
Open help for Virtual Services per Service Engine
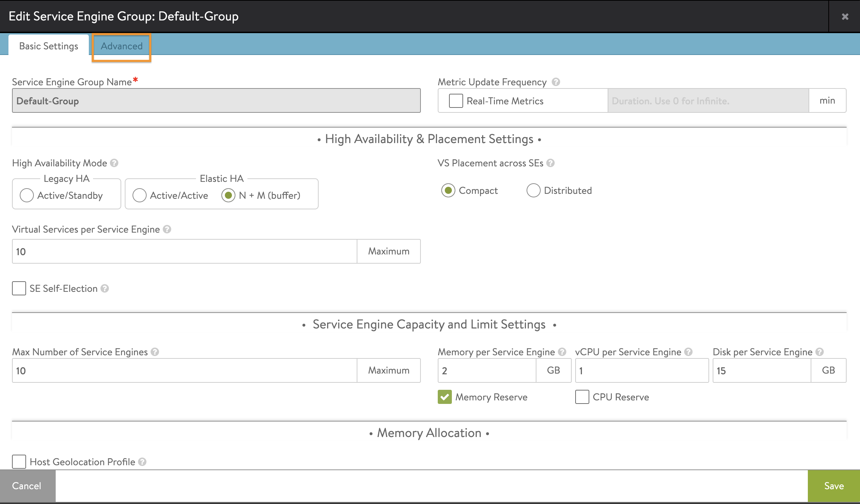(x=167, y=229)
